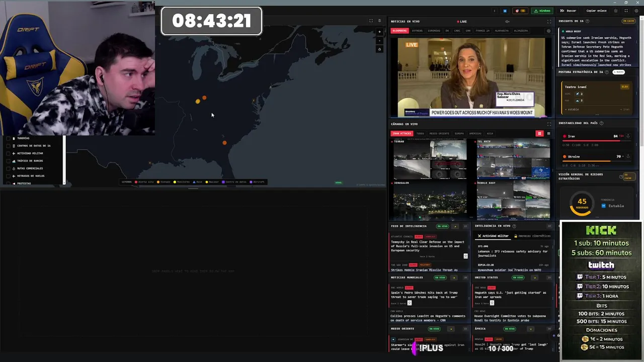Zoom in on the map
The height and width of the screenshot is (362, 644).
tap(380, 32)
